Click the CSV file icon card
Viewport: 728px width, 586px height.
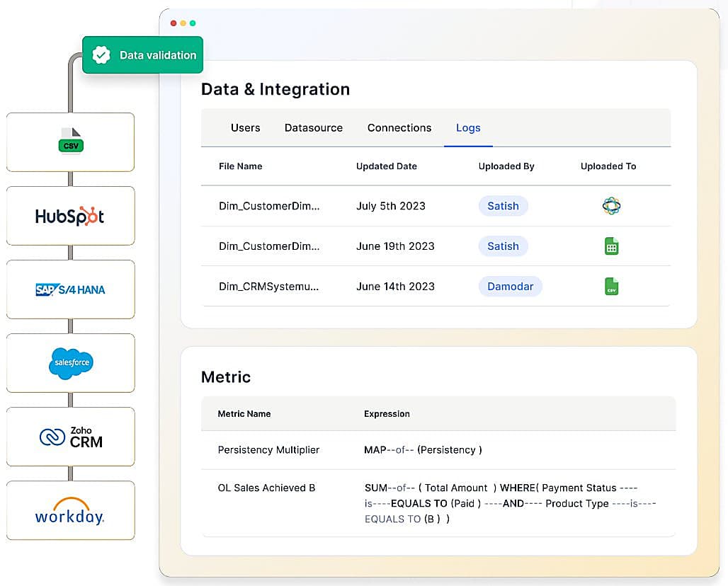point(71,142)
